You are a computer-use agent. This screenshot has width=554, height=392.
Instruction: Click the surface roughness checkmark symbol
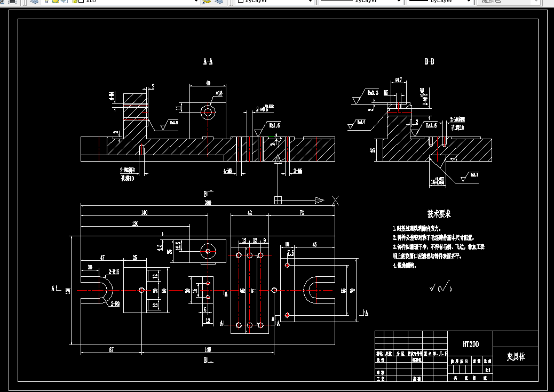click(x=440, y=287)
